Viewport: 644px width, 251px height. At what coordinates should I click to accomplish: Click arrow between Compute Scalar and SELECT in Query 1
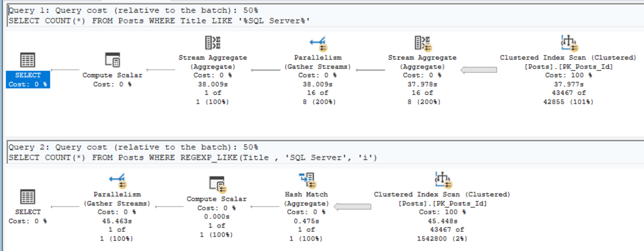click(65, 70)
